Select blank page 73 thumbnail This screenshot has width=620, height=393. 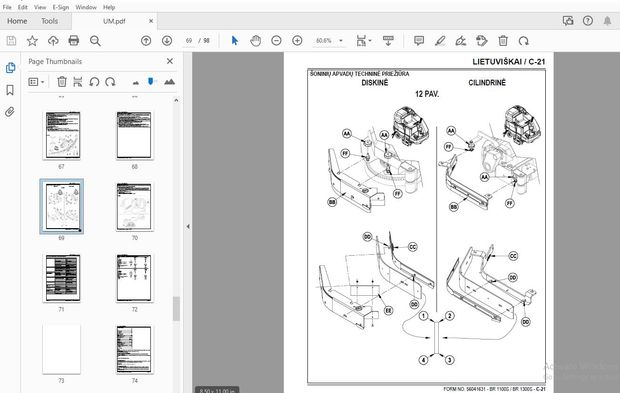(x=61, y=349)
